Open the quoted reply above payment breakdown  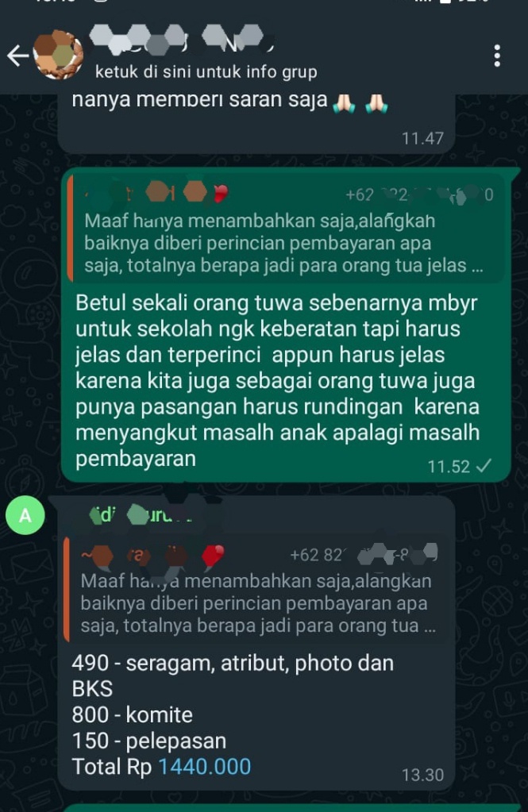click(x=256, y=589)
